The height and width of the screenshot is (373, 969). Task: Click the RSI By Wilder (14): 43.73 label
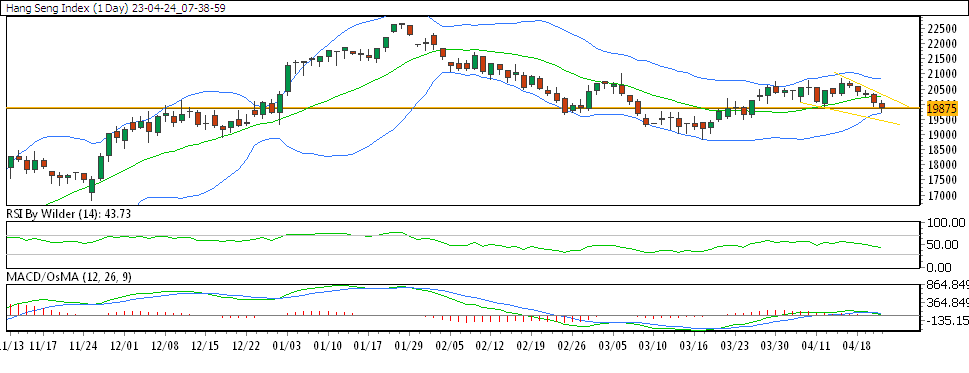[69, 213]
